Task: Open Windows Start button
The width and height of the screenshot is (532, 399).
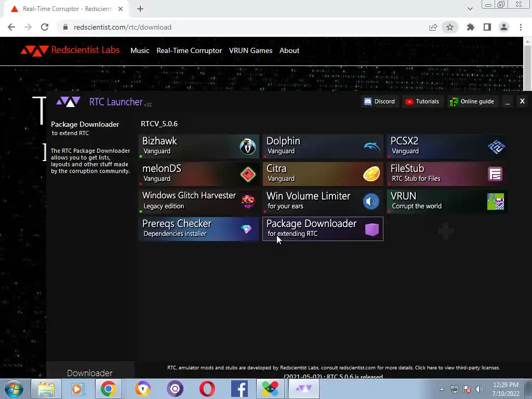Action: pyautogui.click(x=14, y=389)
